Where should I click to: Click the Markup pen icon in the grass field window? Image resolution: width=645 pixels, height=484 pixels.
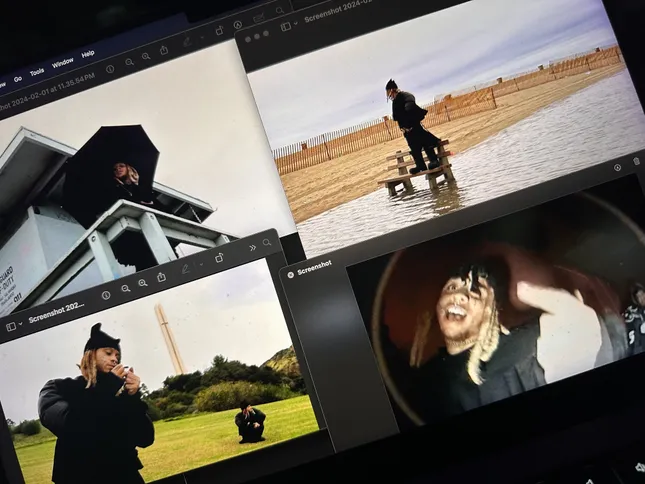tap(186, 269)
